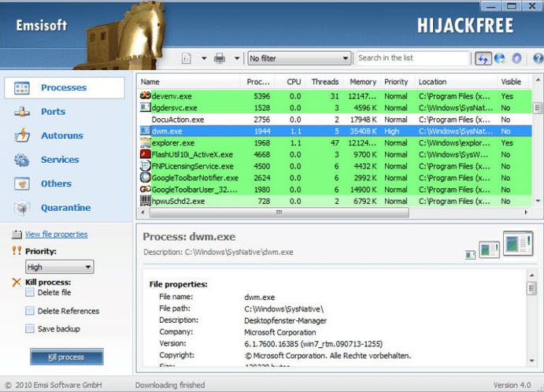Select the DocuAction.exe process row
The width and height of the screenshot is (544, 392).
335,120
